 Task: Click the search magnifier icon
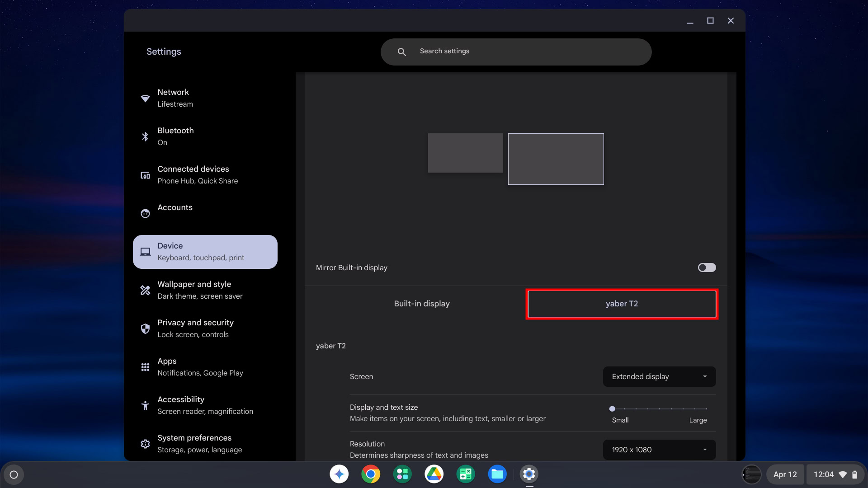(401, 52)
